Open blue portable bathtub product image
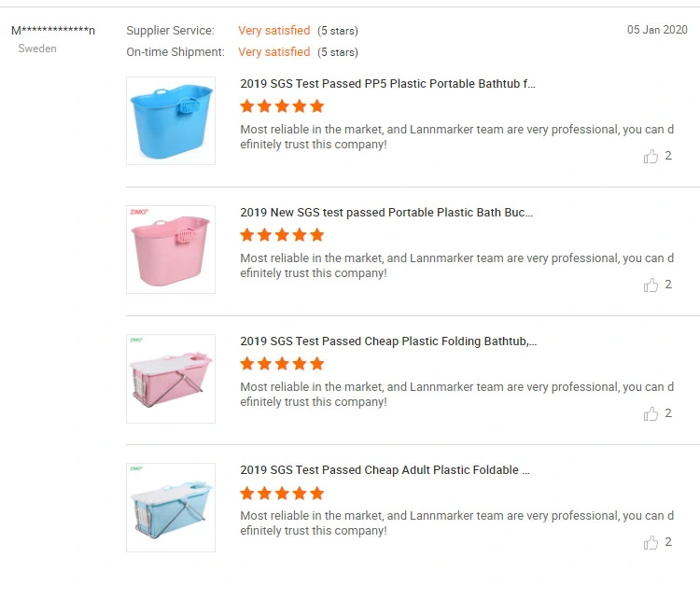700x599 pixels. (171, 120)
